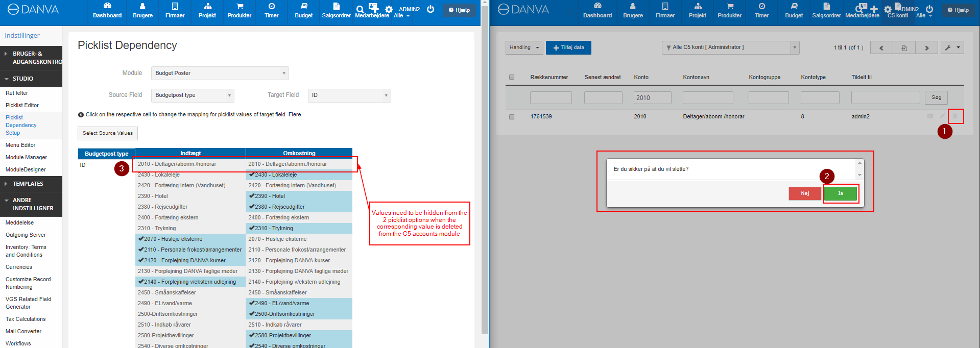
Task: Click the power logout icon beside ADMIN2
Action: tap(431, 9)
